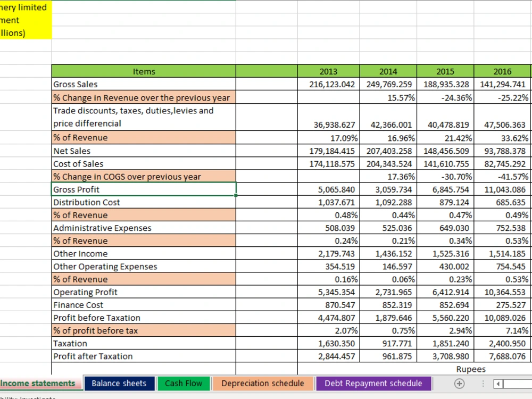Select the Administrative Expenses label cell
This screenshot has height=399, width=532.
point(144,228)
